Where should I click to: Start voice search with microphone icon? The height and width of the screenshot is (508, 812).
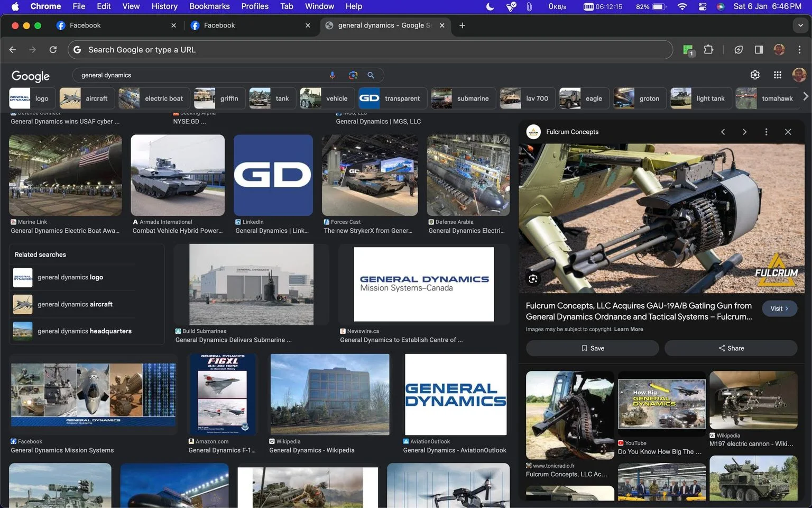coord(332,75)
